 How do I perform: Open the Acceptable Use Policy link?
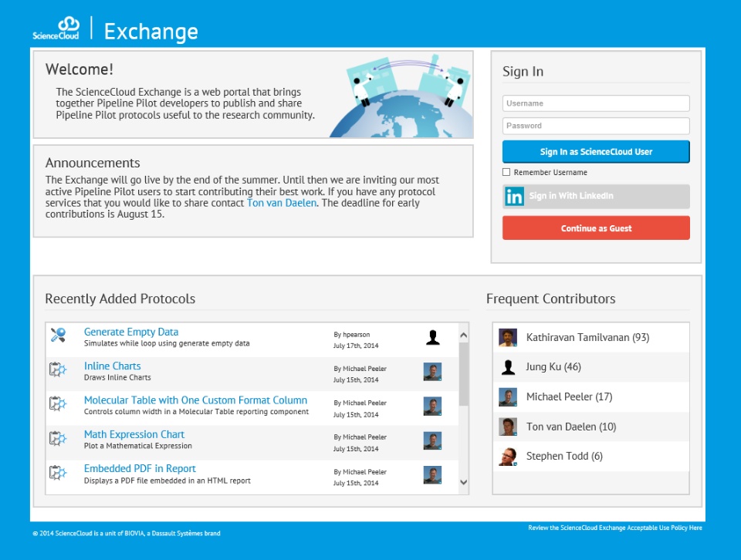pos(615,528)
